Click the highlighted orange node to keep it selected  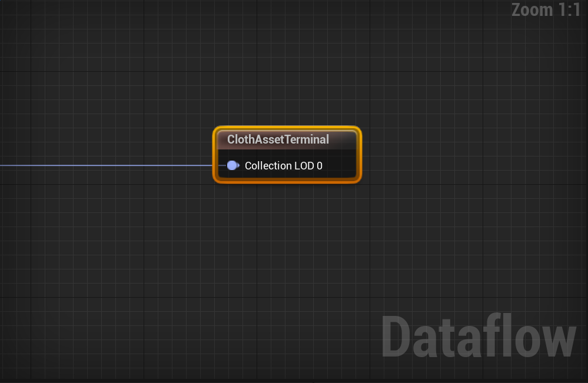tap(287, 139)
